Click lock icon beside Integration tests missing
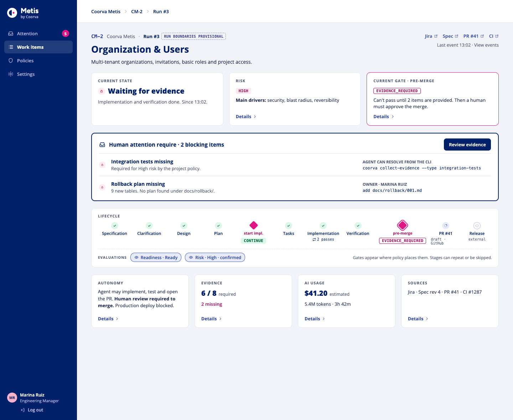The height and width of the screenshot is (420, 513). (x=102, y=165)
